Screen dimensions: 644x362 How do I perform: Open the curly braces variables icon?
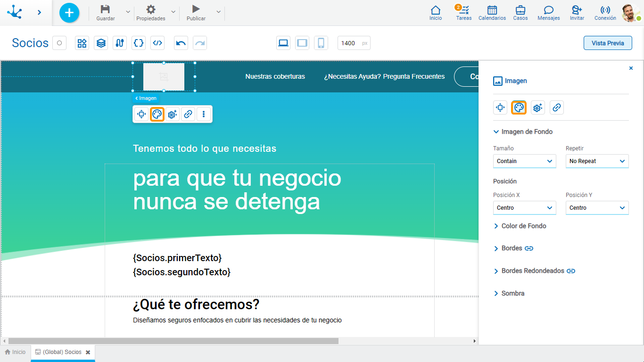click(139, 43)
